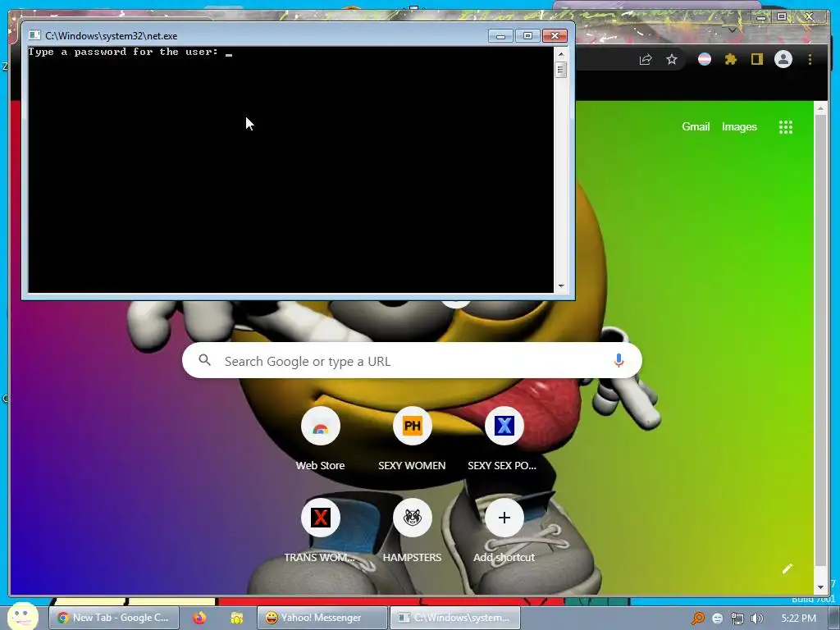This screenshot has height=630, width=840.
Task: Expand the Chrome tab search chevron
Action: click(732, 30)
